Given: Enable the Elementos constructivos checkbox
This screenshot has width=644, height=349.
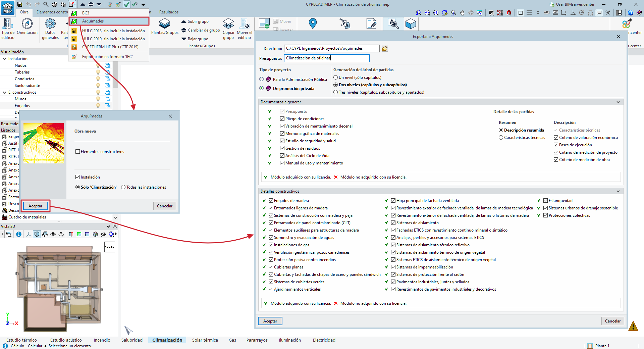Looking at the screenshot, I should pos(78,152).
